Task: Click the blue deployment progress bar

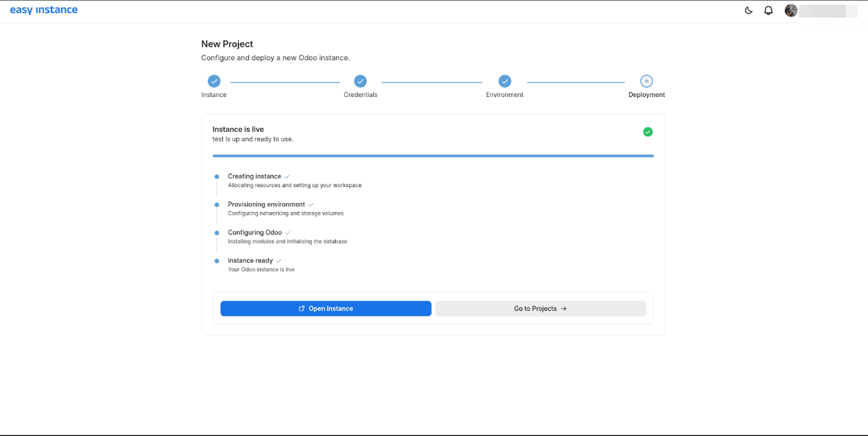Action: point(433,156)
